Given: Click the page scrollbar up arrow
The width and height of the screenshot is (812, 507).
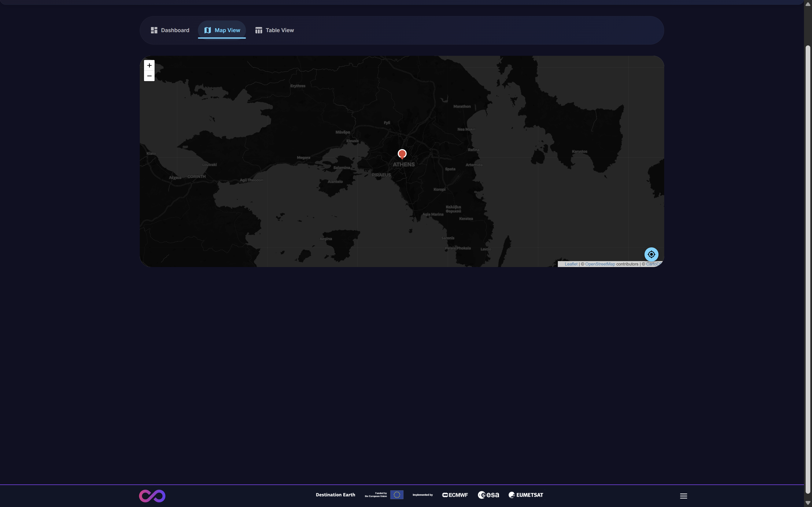Looking at the screenshot, I should (808, 4).
